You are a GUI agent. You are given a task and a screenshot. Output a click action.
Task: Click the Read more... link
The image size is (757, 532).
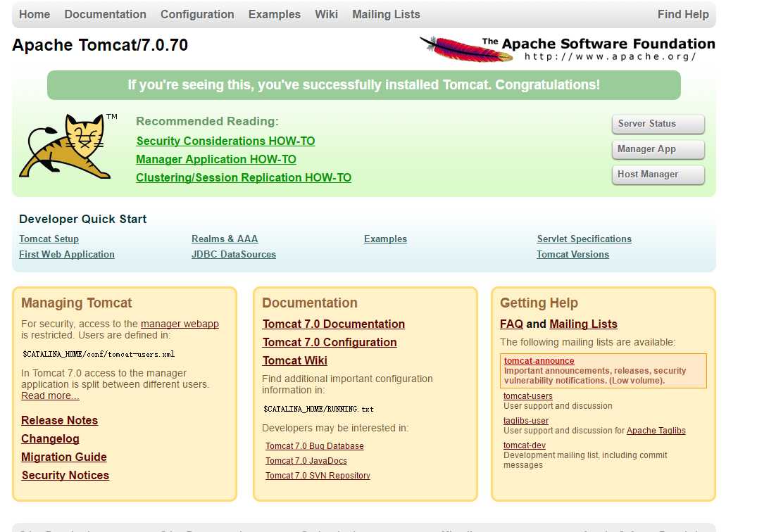coord(50,395)
